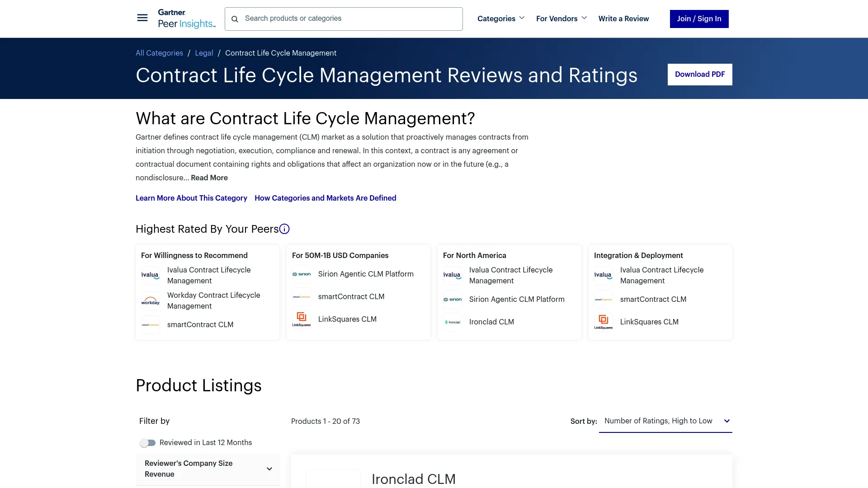868x488 pixels.
Task: Open Ivalua Contract Lifecycle Management in Willingness card
Action: coord(209,275)
